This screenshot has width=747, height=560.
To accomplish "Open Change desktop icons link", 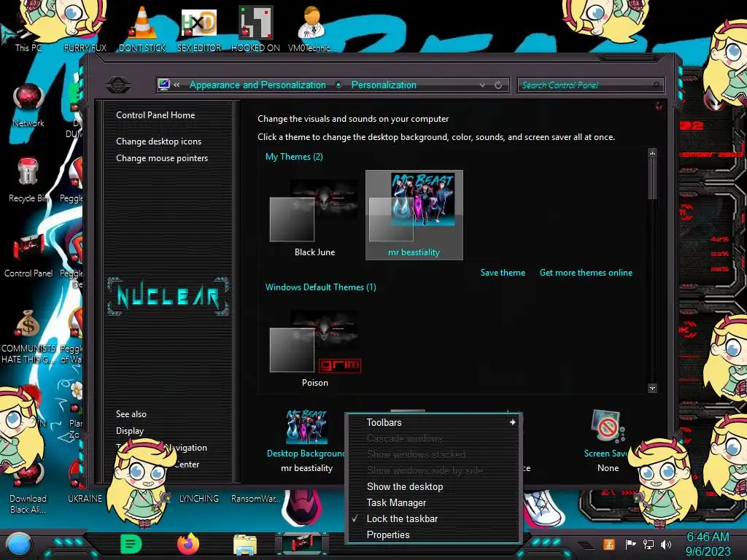I will pyautogui.click(x=158, y=141).
